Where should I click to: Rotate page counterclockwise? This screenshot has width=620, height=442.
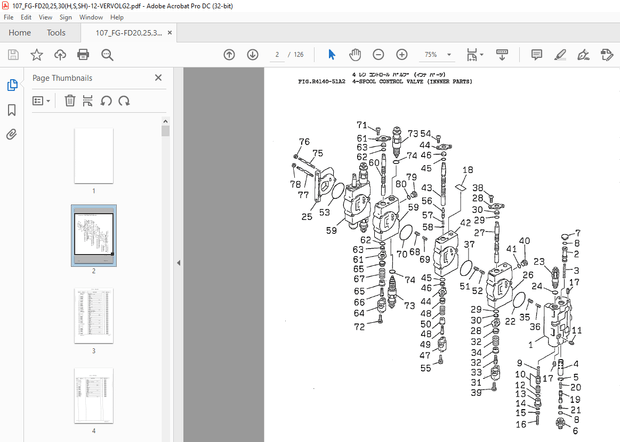(x=106, y=101)
